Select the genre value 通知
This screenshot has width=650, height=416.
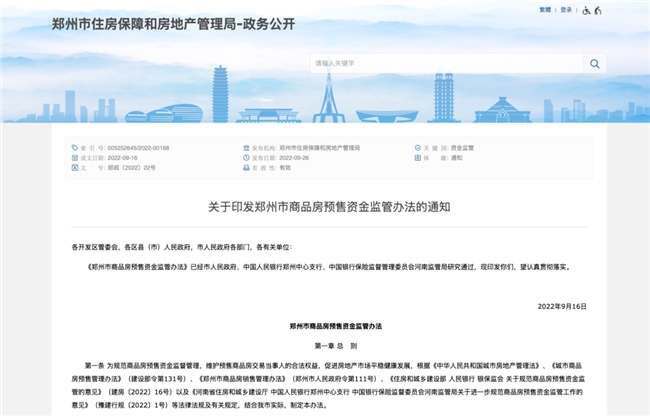456,158
